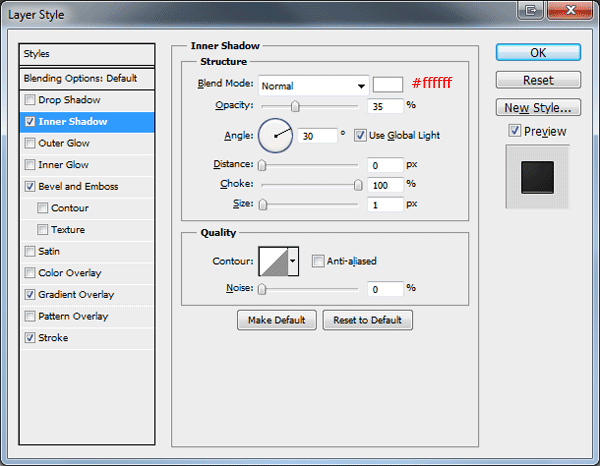The image size is (600, 466).
Task: Enable the Contour sub-option checkbox
Action: 42,208
